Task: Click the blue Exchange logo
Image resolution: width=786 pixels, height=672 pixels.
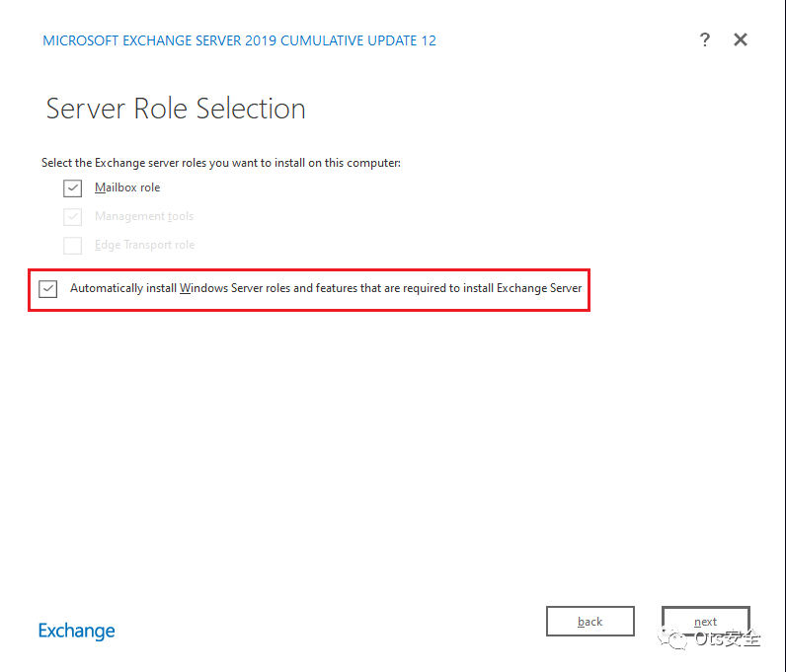Action: click(x=77, y=631)
